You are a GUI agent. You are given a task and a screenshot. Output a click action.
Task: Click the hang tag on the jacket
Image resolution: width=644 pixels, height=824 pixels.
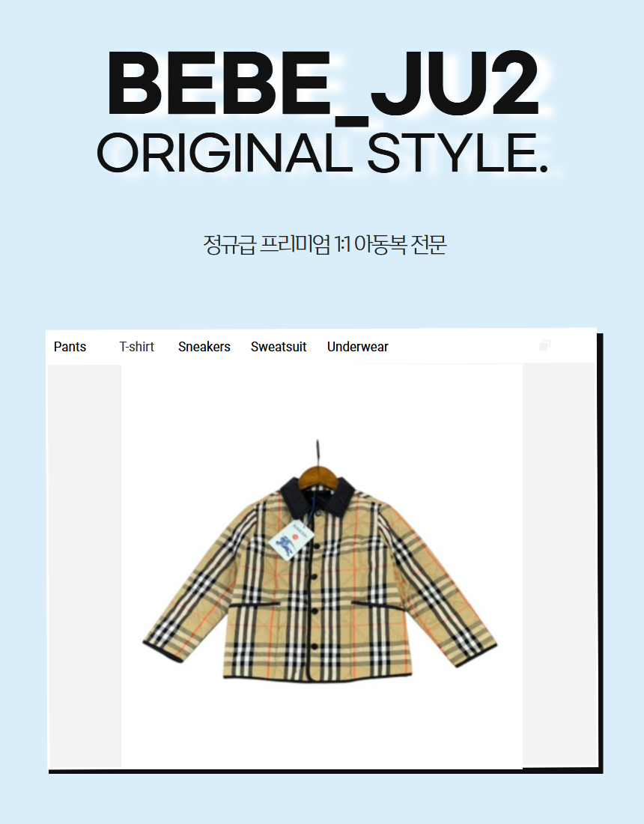point(291,539)
